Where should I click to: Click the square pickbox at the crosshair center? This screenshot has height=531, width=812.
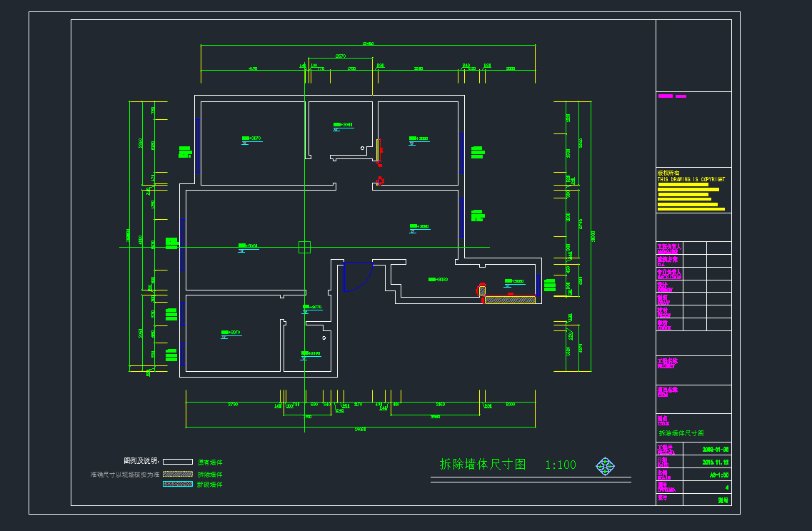tap(304, 248)
